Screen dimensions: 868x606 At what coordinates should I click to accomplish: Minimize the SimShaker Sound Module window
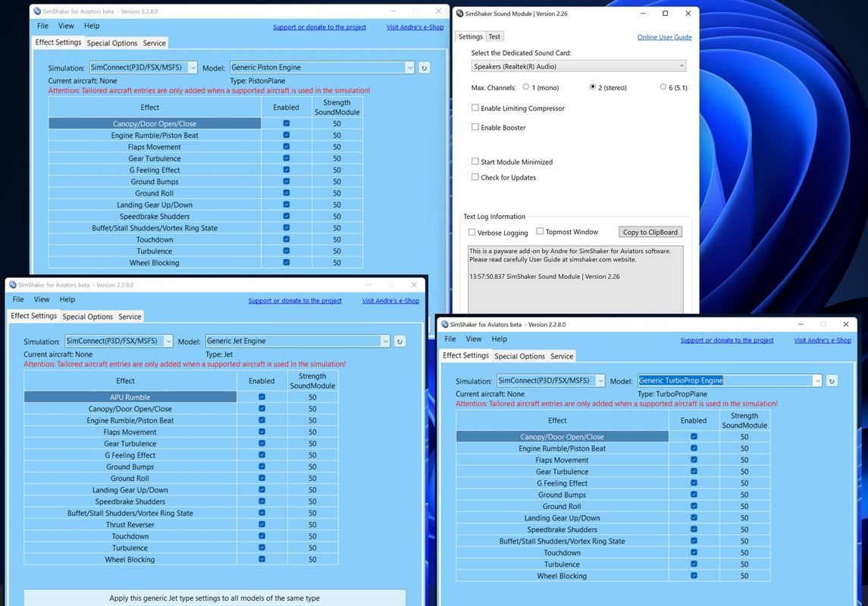point(644,14)
